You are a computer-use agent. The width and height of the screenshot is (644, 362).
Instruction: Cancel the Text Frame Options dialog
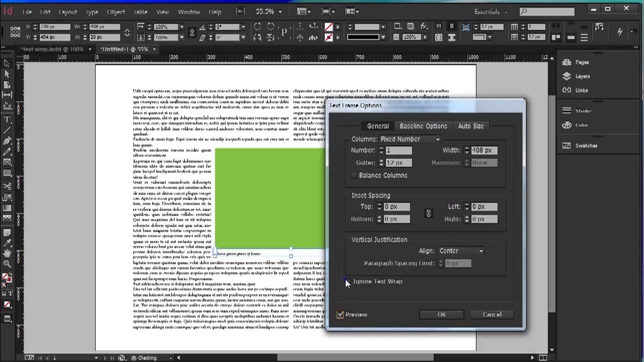point(492,315)
